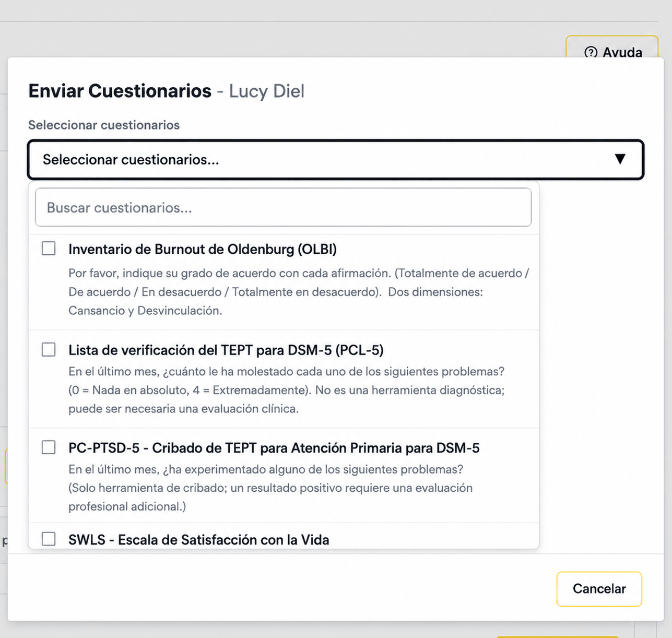Click the Enviar Cuestionarios dialog title

pyautogui.click(x=120, y=91)
